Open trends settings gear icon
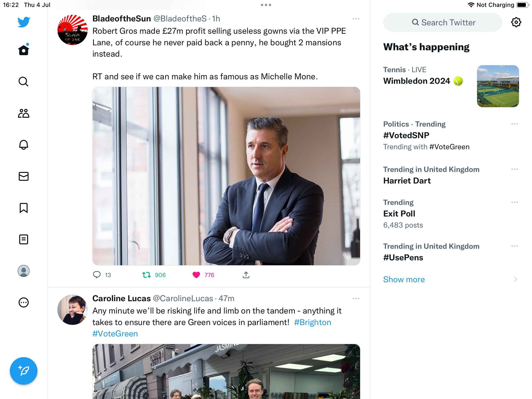The image size is (532, 399). click(516, 22)
